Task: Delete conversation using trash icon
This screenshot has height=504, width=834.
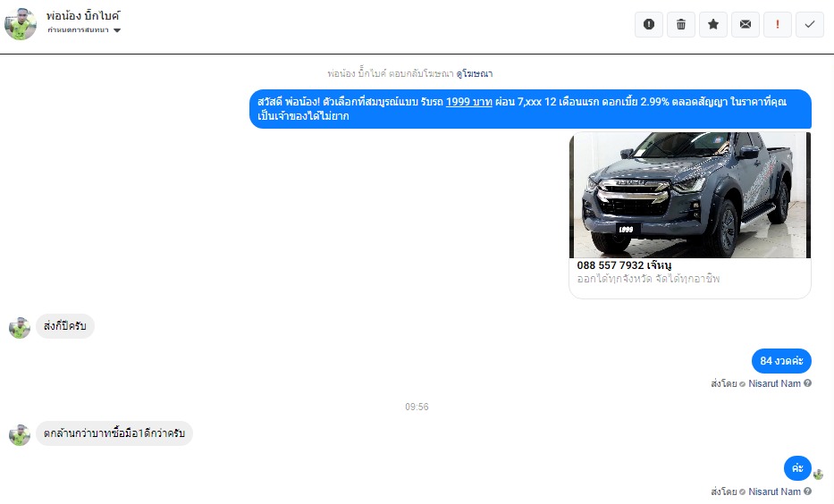Action: tap(681, 24)
